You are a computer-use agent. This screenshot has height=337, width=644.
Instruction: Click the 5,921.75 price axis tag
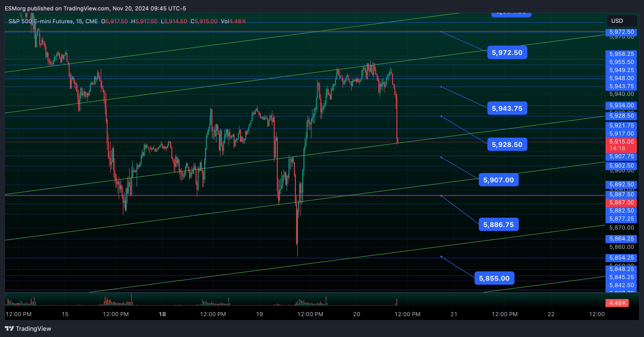click(x=621, y=125)
